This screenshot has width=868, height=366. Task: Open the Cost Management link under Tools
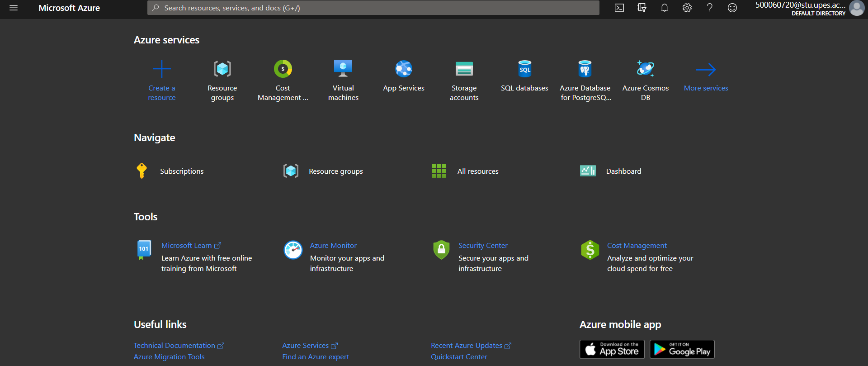pyautogui.click(x=637, y=245)
